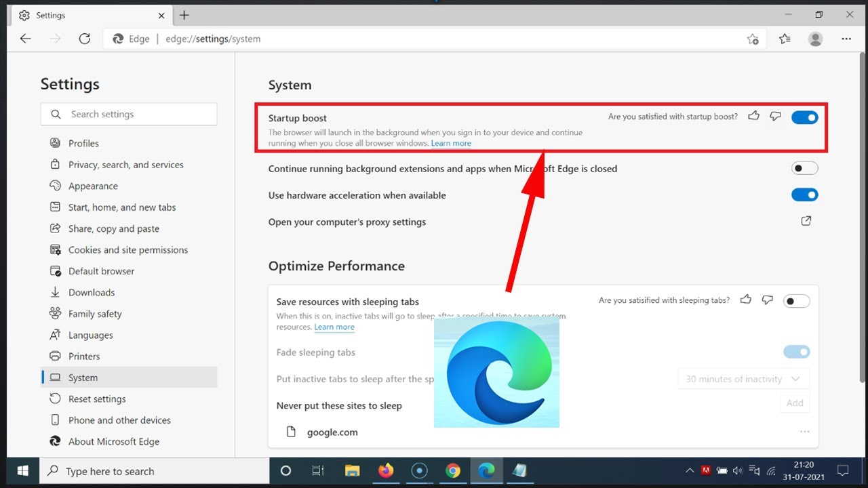Click the Search settings field
This screenshot has height=488, width=868.
click(x=129, y=114)
